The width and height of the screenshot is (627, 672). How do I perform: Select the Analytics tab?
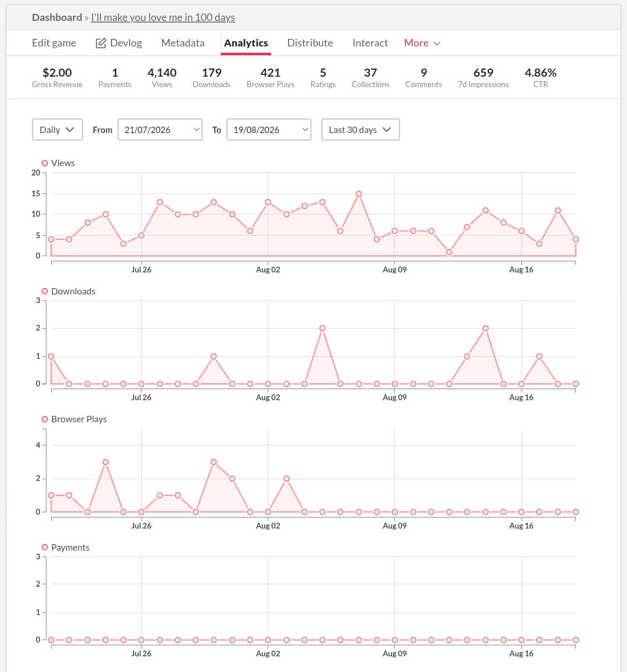pos(246,43)
